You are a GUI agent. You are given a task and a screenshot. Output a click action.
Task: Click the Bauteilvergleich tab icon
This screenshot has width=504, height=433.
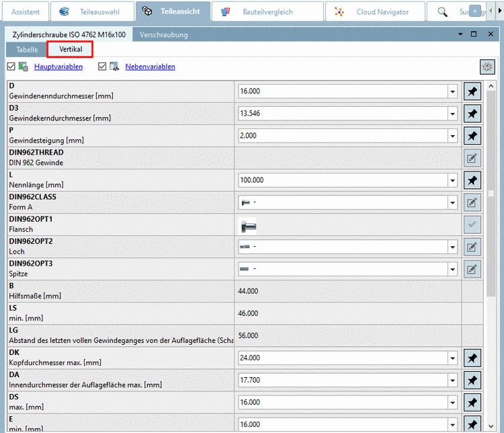[226, 12]
